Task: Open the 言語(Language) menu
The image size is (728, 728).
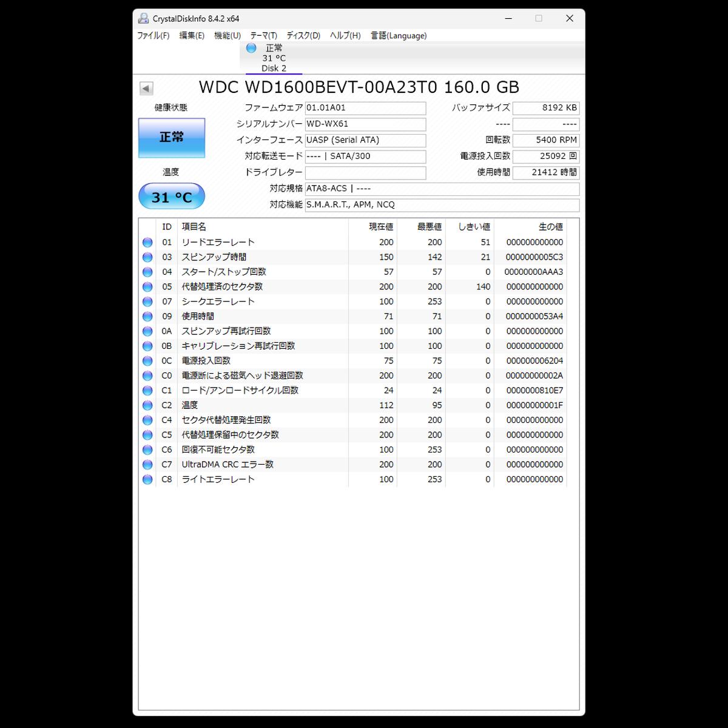Action: 399,36
